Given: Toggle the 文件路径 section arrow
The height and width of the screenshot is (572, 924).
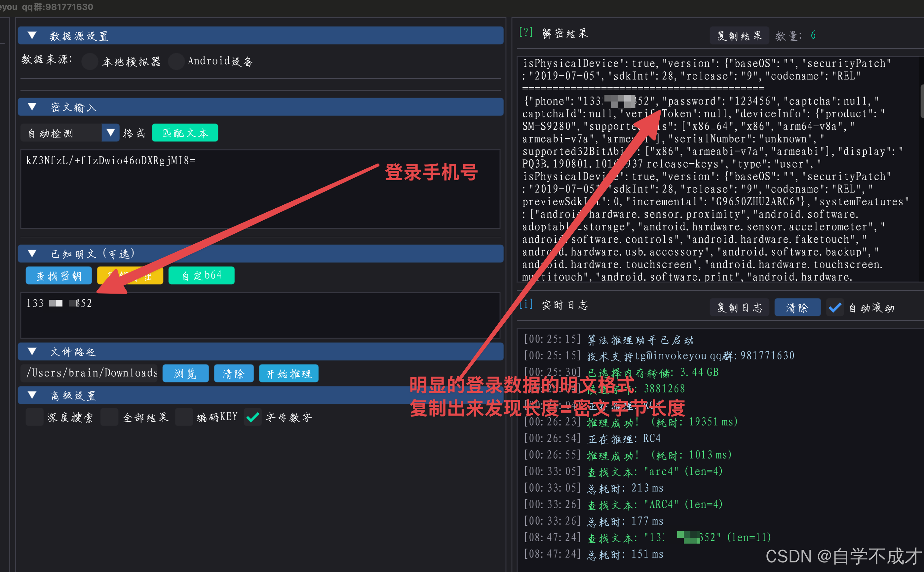Looking at the screenshot, I should [x=32, y=352].
